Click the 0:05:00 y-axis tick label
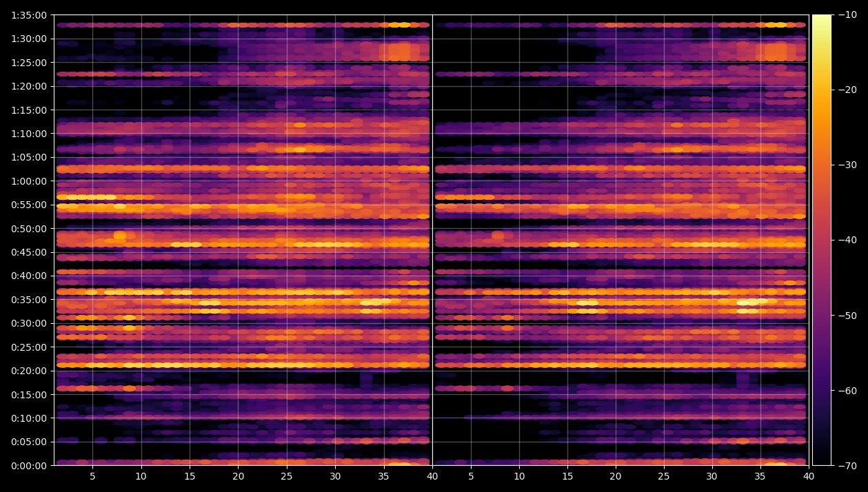 coord(29,442)
